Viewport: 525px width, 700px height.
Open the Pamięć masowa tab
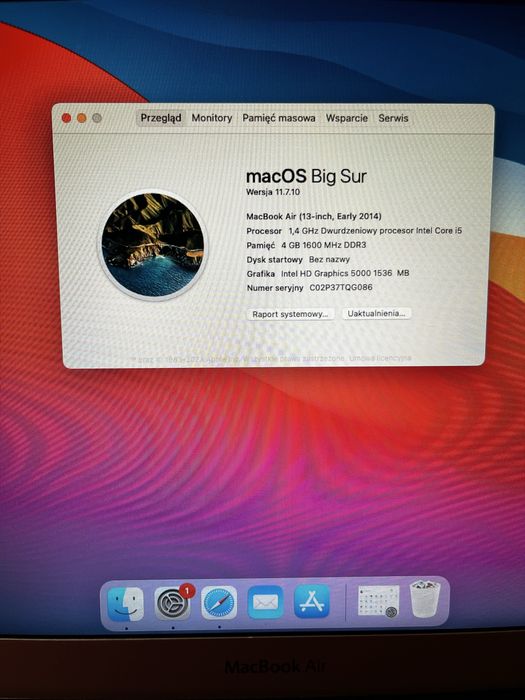(279, 118)
